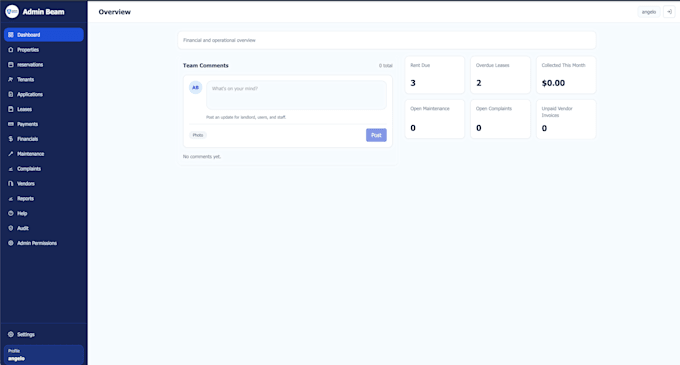Click the Audit shield icon

[11, 228]
